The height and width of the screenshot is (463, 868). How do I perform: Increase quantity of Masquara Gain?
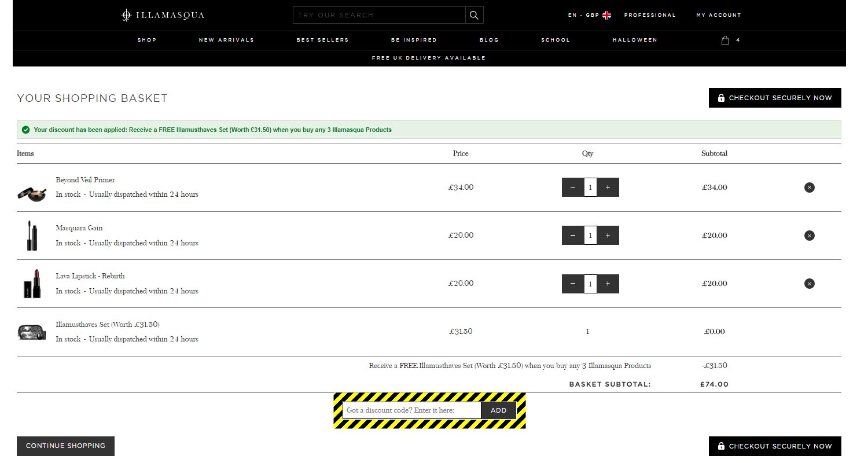608,236
